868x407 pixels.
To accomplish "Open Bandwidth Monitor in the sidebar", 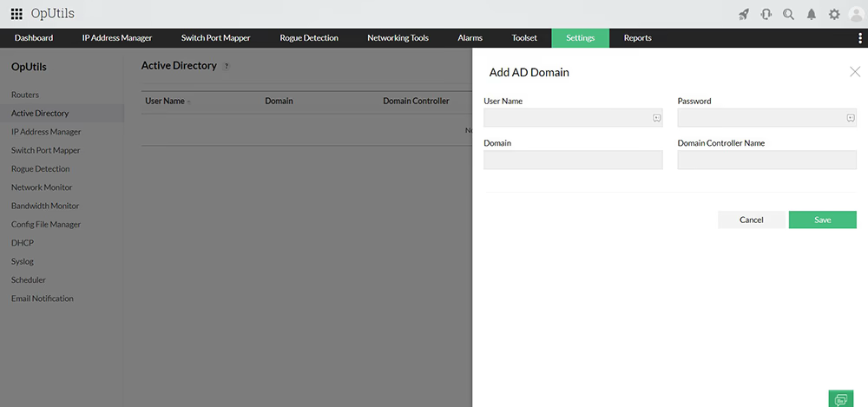I will (x=45, y=206).
